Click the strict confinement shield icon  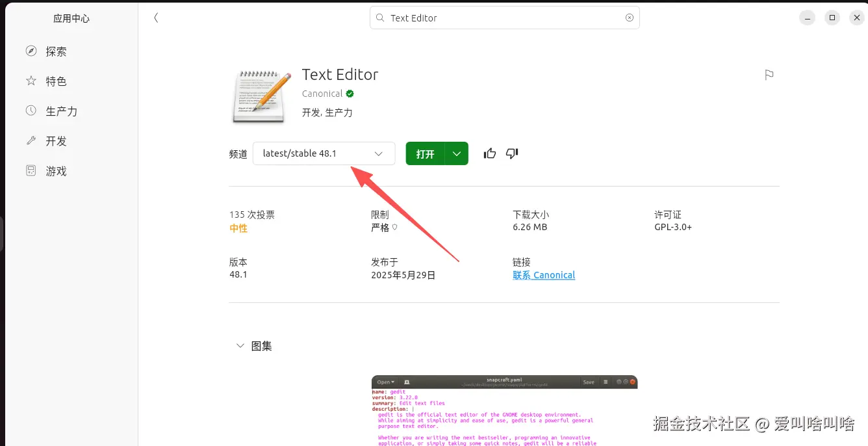(x=394, y=228)
